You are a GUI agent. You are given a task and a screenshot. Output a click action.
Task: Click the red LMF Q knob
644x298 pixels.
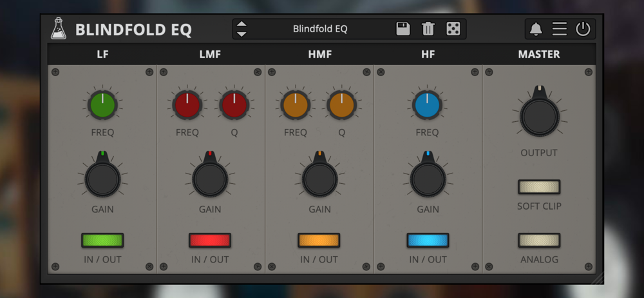[x=234, y=104]
